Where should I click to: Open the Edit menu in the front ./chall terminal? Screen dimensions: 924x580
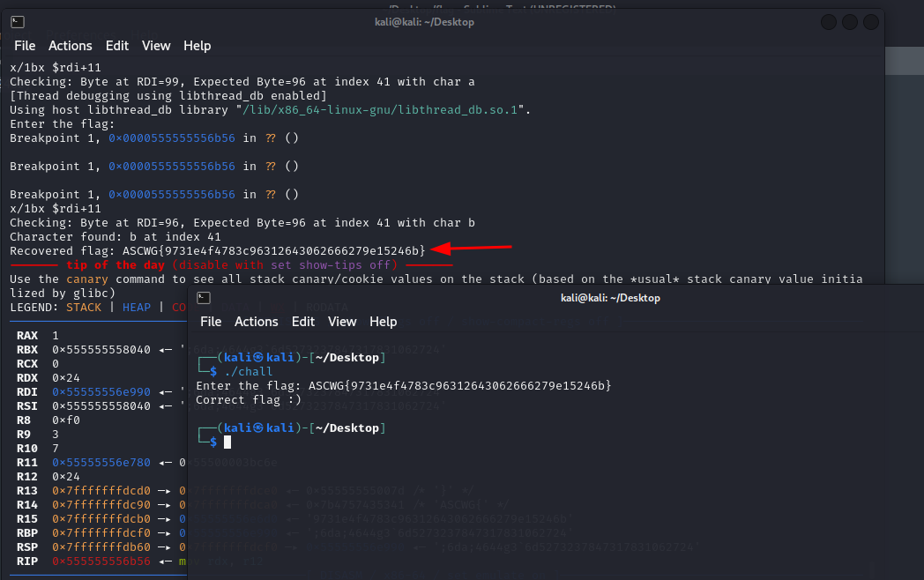(x=303, y=322)
